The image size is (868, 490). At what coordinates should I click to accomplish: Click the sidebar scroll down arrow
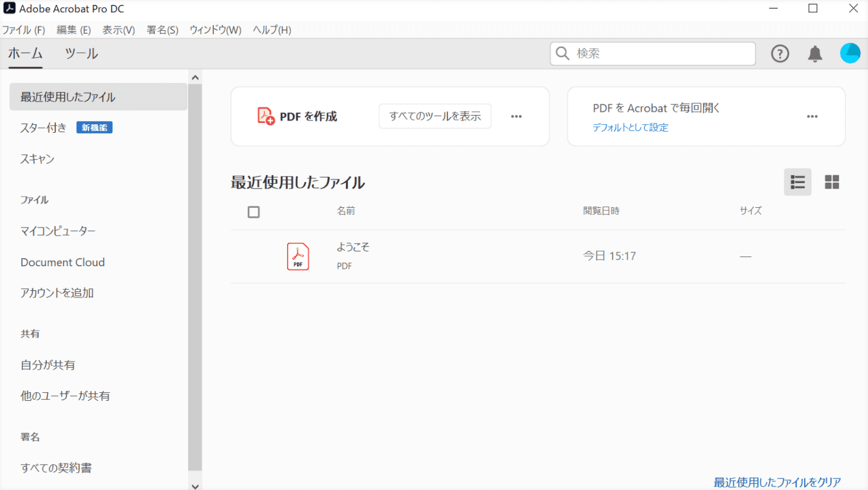(195, 486)
